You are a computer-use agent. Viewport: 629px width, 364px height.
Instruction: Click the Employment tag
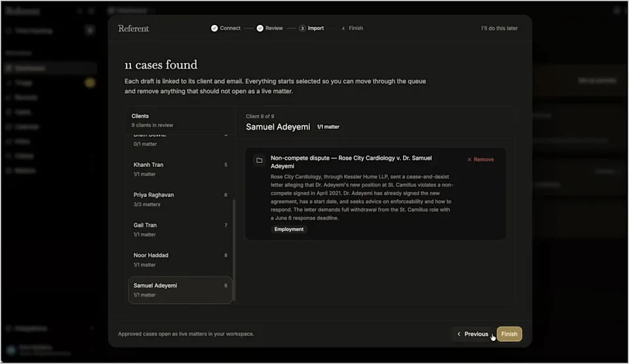click(x=289, y=229)
